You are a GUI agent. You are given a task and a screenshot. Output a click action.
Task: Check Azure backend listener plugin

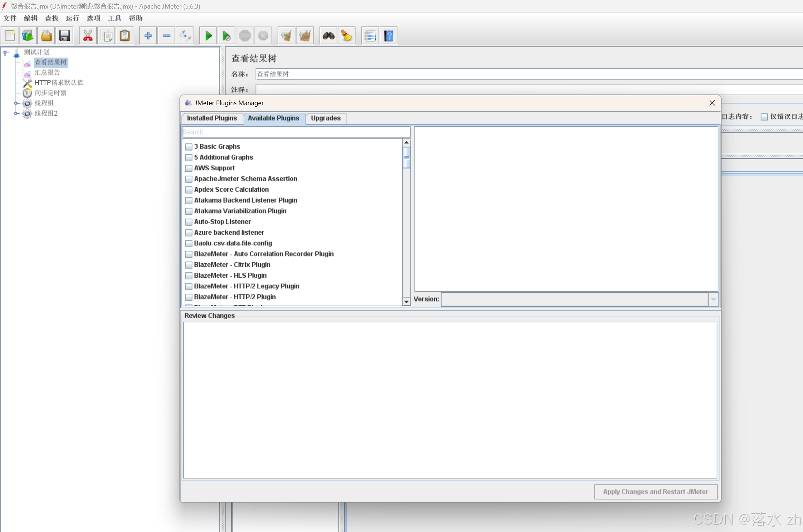(189, 233)
